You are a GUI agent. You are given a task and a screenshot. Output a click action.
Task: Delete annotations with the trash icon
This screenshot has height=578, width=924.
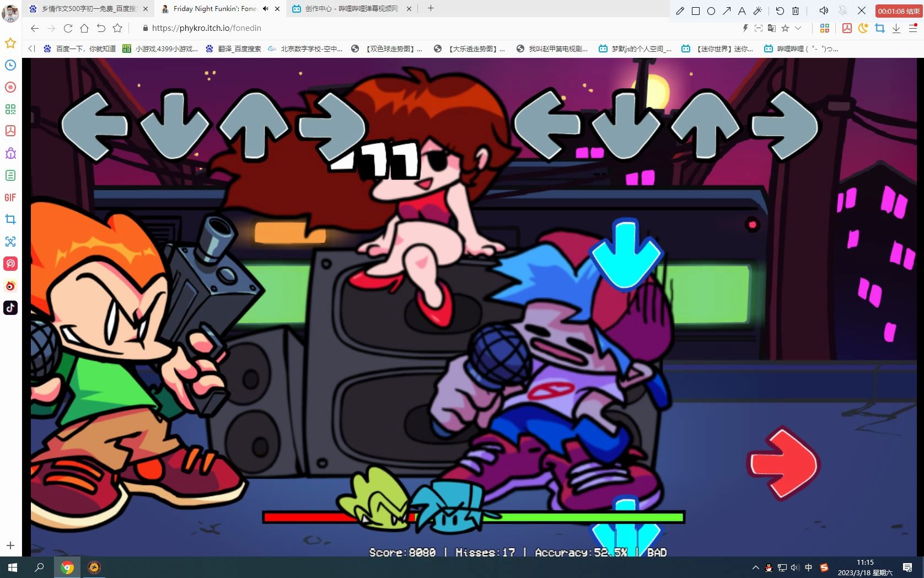[796, 11]
